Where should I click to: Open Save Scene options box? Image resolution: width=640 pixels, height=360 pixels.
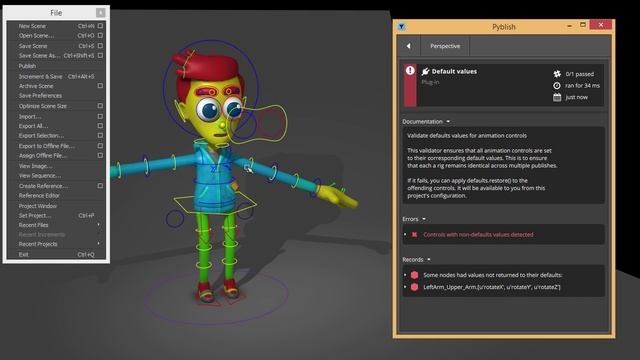click(x=100, y=46)
